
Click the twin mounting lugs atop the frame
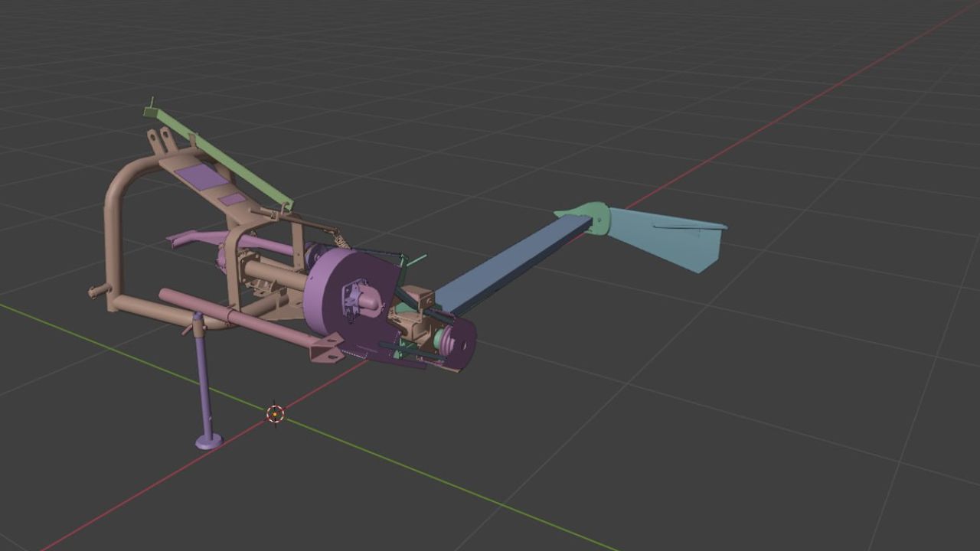point(160,139)
